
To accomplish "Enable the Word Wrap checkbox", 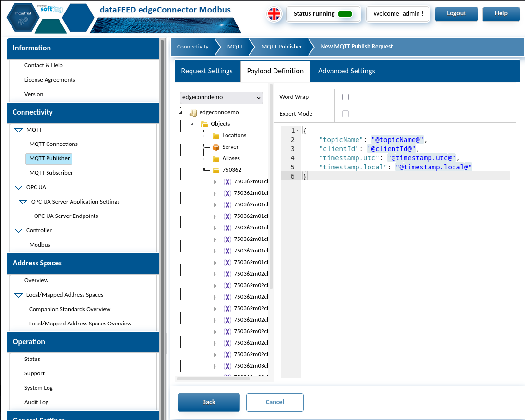I will [346, 97].
